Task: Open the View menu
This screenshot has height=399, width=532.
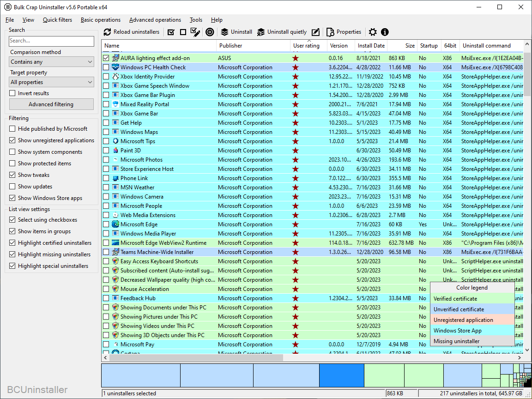Action: (x=29, y=20)
